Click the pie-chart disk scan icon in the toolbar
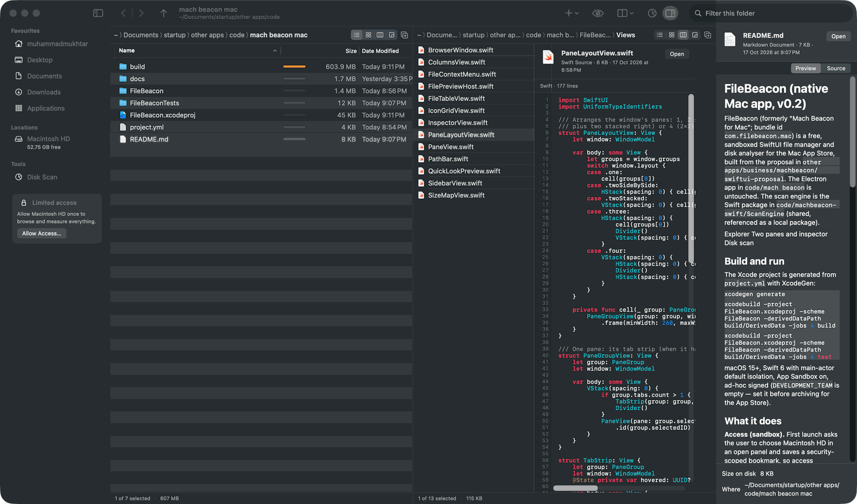The height and width of the screenshot is (504, 857). pyautogui.click(x=652, y=13)
